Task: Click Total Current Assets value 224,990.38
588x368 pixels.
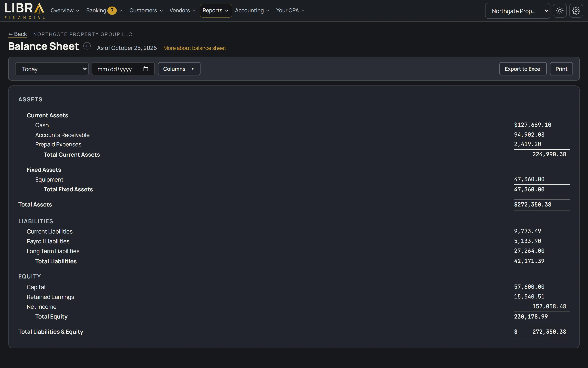Action: click(x=549, y=154)
